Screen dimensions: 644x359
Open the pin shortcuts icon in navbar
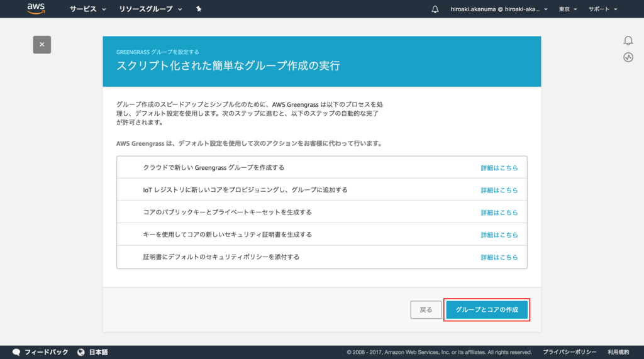pyautogui.click(x=199, y=9)
